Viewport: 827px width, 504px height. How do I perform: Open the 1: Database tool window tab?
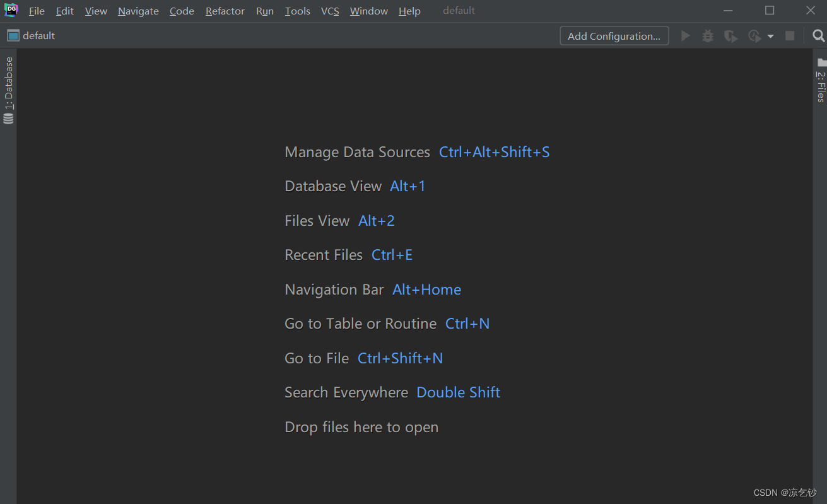pyautogui.click(x=8, y=90)
